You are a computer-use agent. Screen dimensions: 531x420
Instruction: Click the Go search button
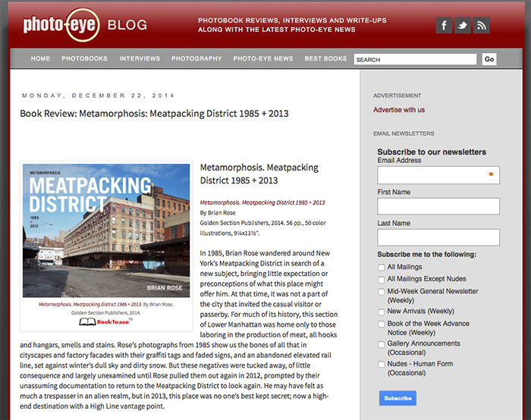coord(489,59)
